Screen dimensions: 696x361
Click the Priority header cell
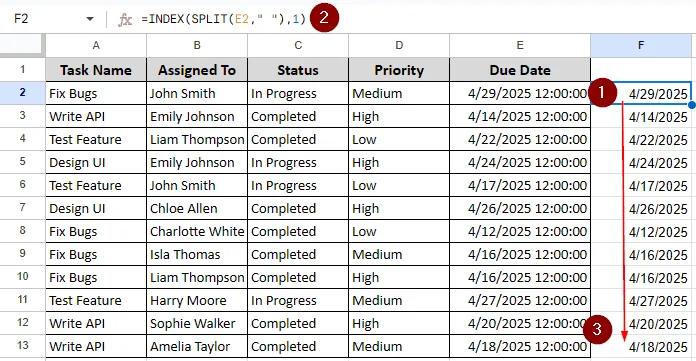(x=399, y=70)
